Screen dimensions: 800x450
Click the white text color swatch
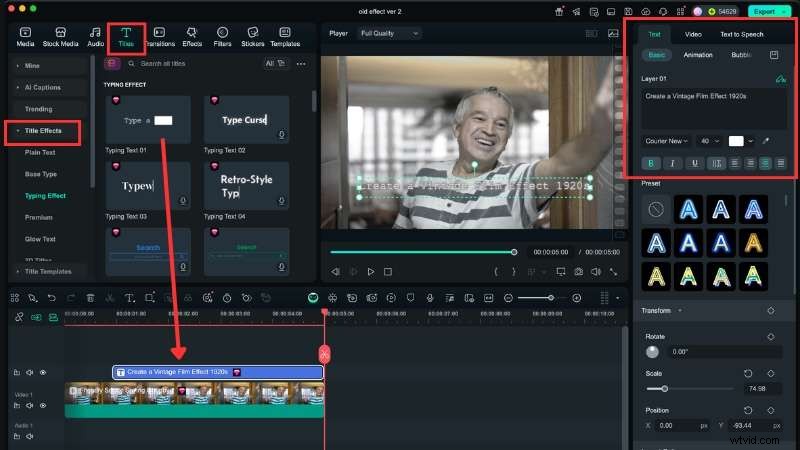tap(736, 141)
